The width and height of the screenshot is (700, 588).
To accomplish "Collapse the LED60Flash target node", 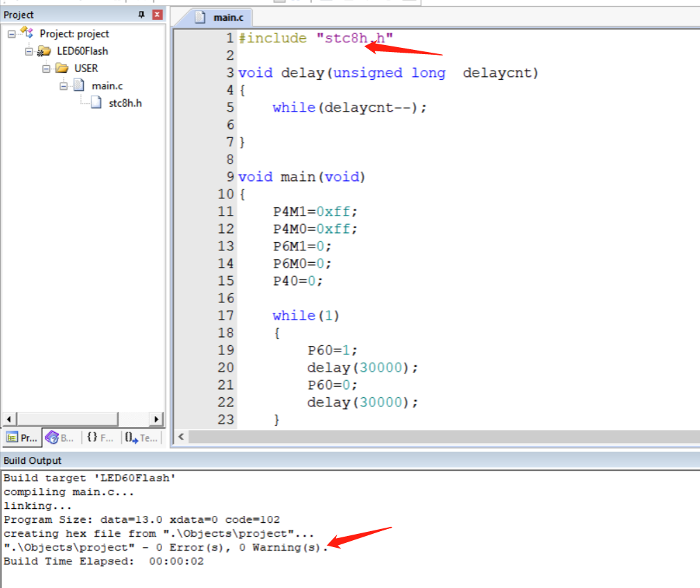I will click(29, 51).
